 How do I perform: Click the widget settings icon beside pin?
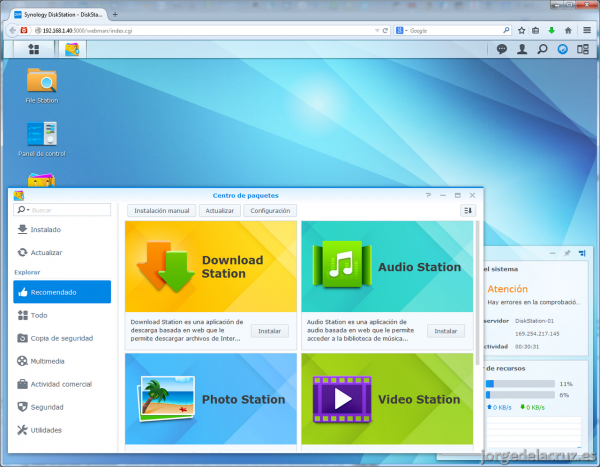click(x=582, y=253)
